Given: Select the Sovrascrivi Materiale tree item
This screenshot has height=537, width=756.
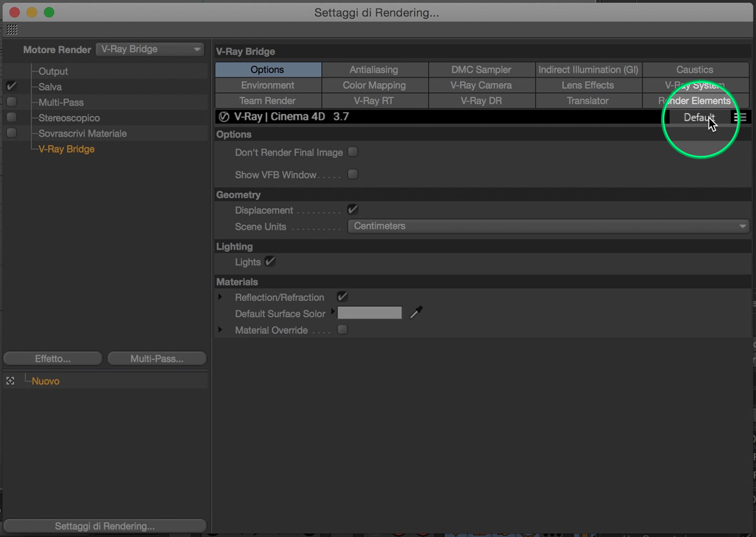Looking at the screenshot, I should 83,133.
